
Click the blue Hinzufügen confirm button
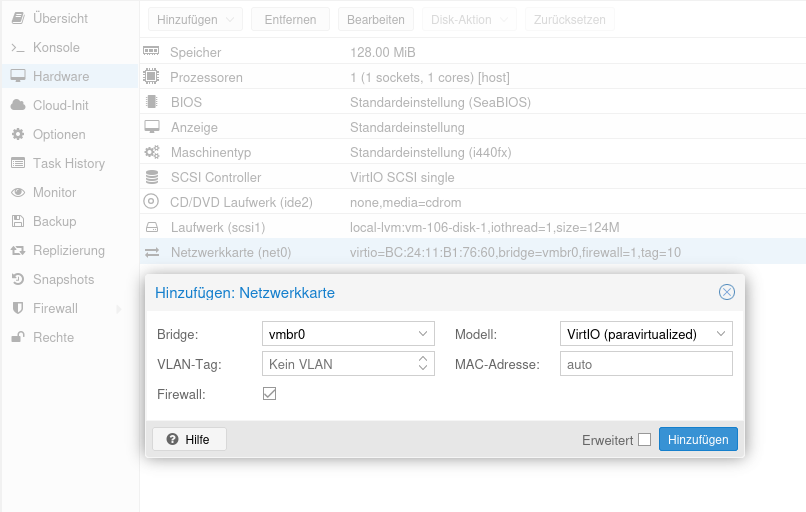click(698, 439)
